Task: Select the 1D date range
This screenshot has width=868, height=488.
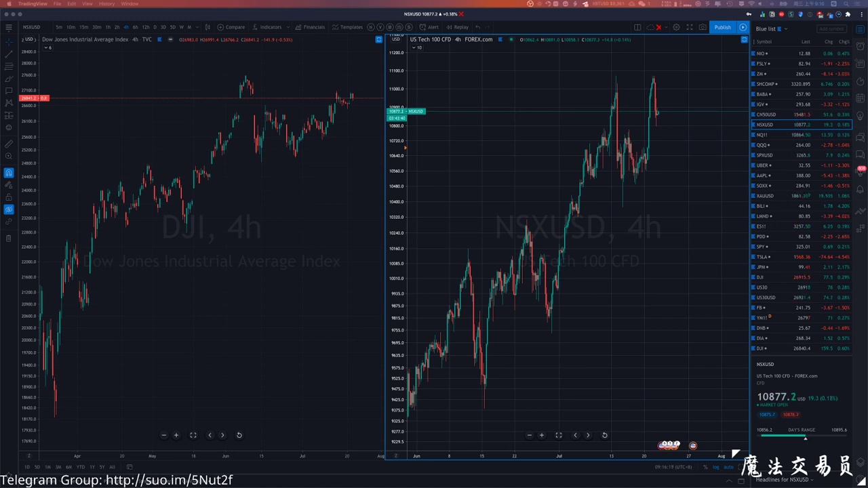Action: (27, 467)
